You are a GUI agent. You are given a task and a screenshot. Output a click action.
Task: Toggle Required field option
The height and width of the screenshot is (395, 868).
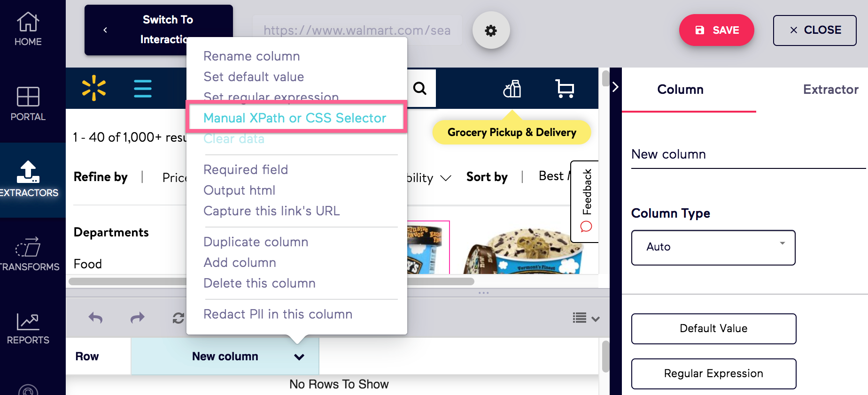(246, 170)
